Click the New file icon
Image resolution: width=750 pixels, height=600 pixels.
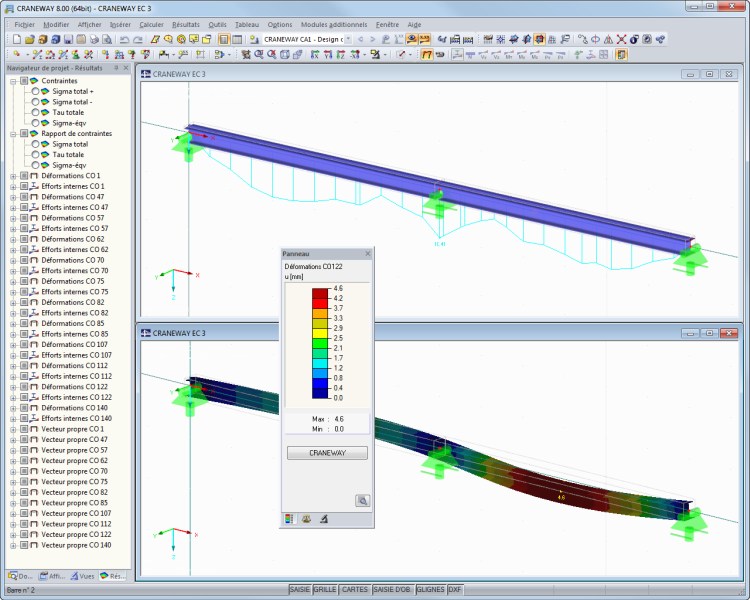point(17,39)
